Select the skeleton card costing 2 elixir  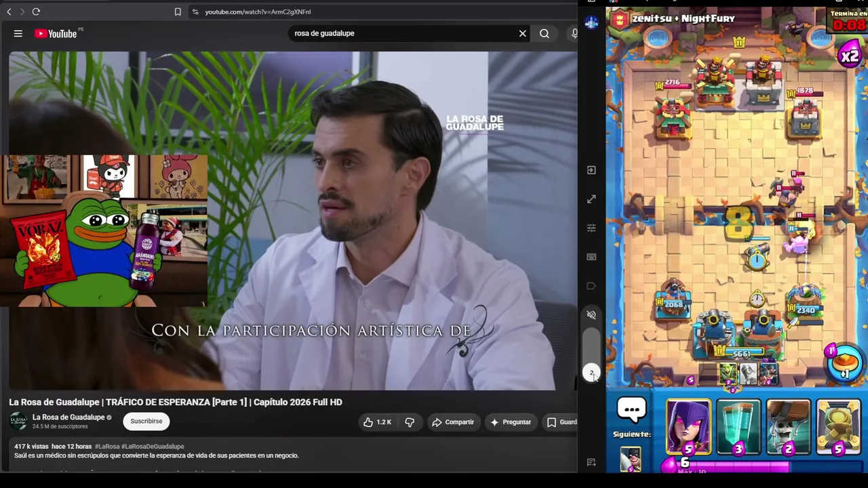788,427
